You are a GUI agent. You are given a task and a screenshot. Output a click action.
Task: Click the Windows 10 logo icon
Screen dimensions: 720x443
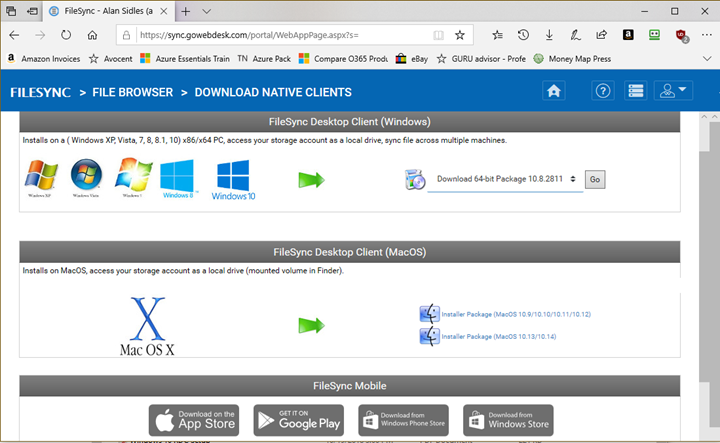click(233, 181)
